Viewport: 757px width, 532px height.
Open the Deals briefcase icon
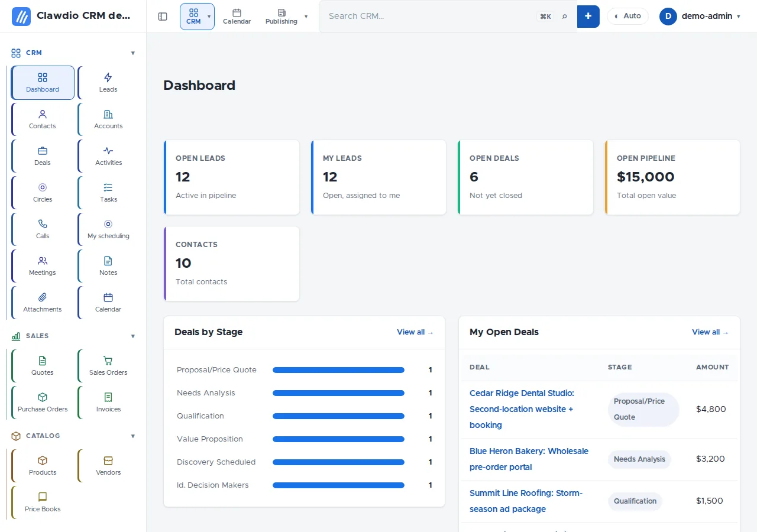pos(43,151)
